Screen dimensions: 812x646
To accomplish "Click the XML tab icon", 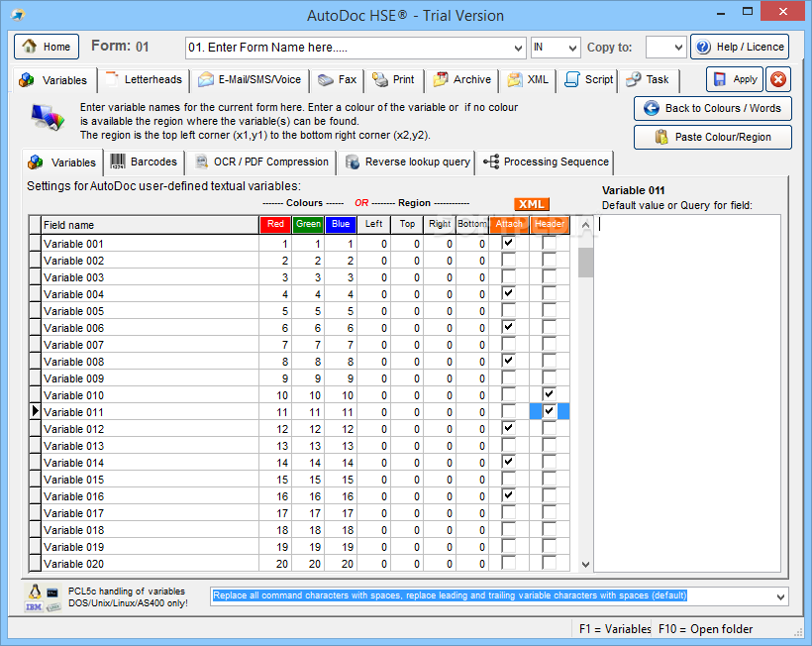I will click(515, 79).
